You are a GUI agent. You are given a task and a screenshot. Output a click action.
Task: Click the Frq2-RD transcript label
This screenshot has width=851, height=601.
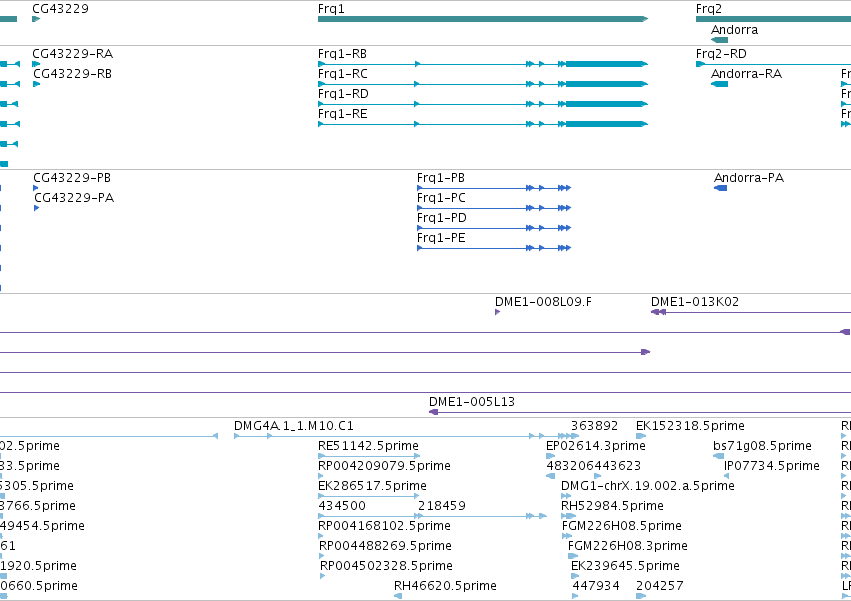(721, 54)
